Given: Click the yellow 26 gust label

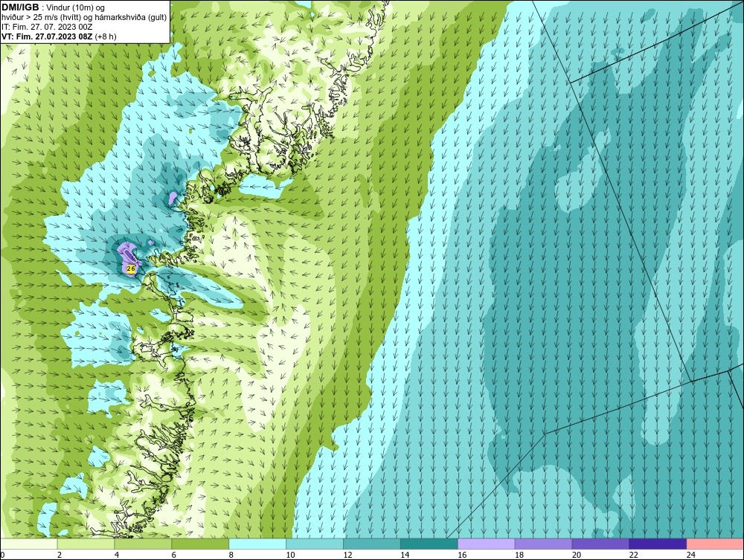Looking at the screenshot, I should (x=131, y=269).
